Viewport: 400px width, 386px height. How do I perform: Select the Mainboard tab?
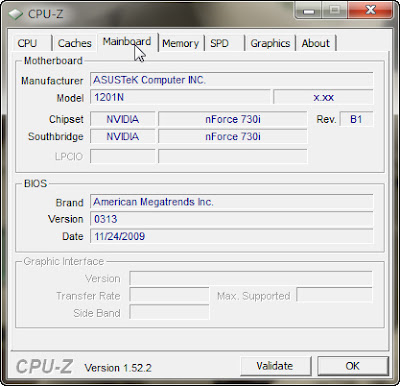click(x=127, y=42)
